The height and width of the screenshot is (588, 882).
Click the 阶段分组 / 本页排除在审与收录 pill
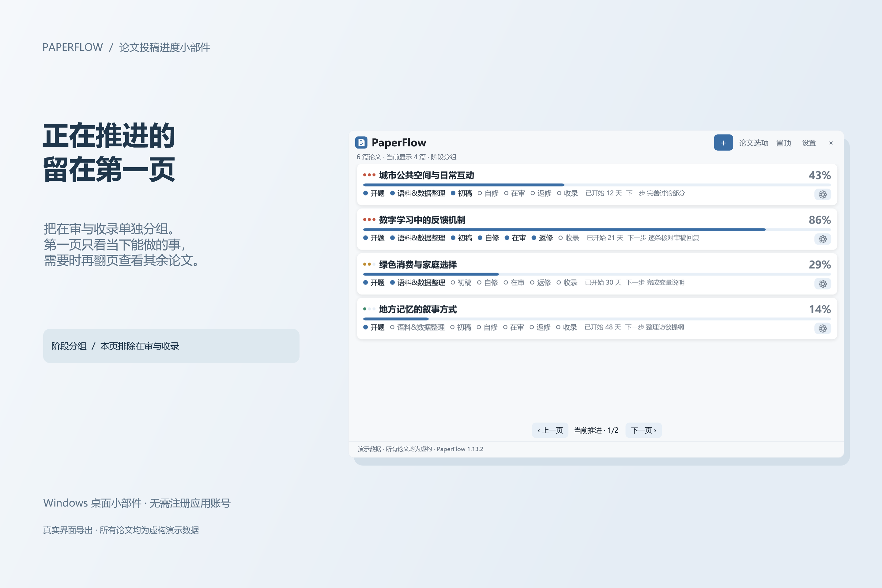click(x=171, y=346)
